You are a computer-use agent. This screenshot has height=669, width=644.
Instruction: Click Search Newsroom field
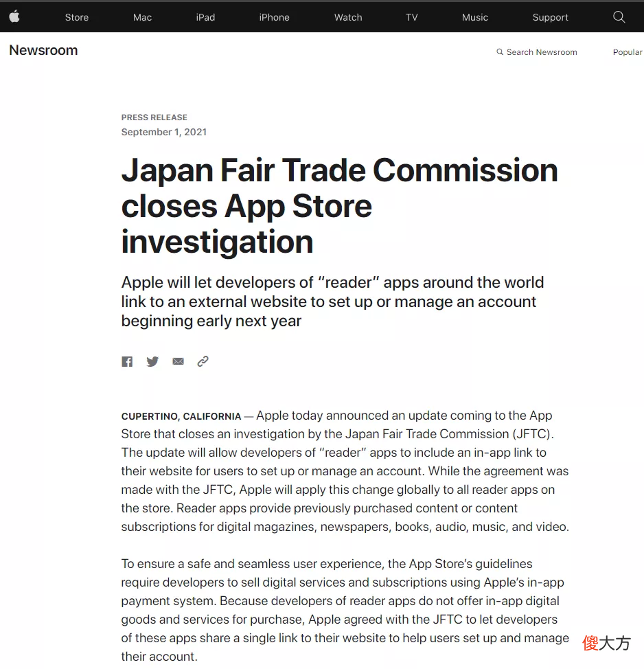(x=537, y=52)
